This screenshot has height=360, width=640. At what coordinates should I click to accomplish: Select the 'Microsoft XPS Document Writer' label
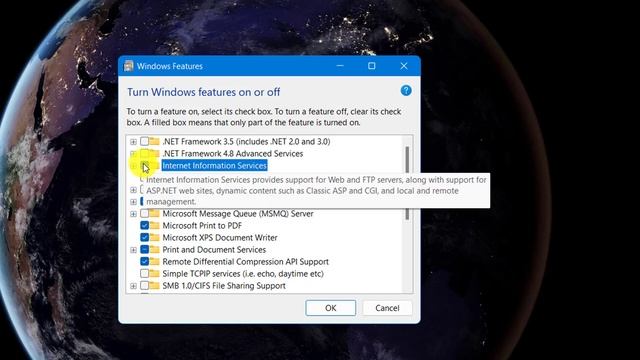click(x=220, y=237)
